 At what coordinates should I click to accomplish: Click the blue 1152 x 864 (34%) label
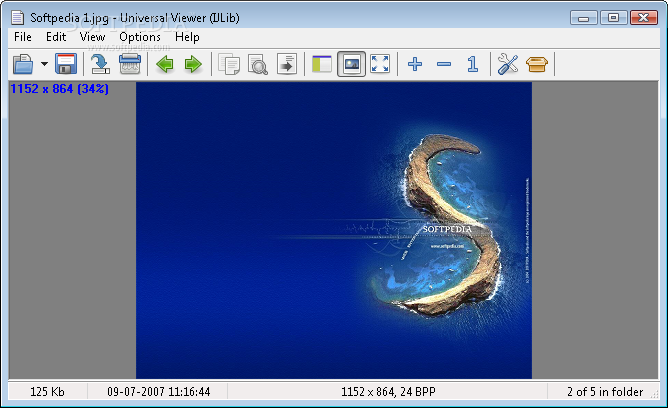point(59,89)
